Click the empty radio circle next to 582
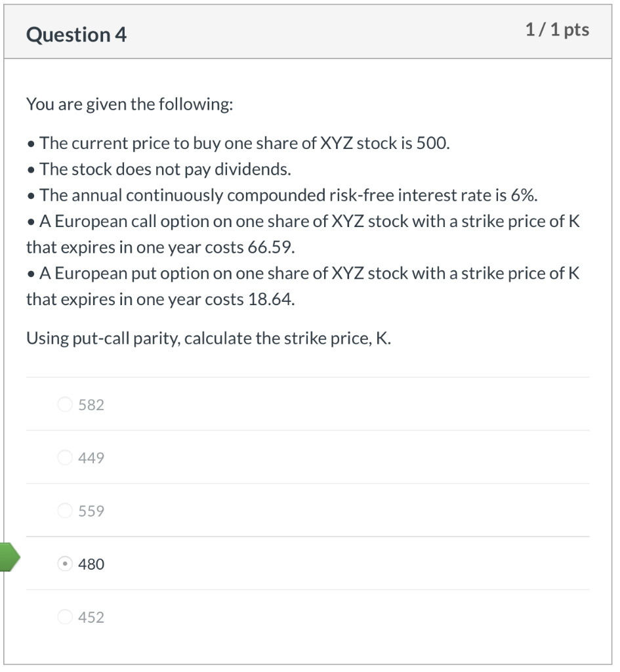The image size is (620, 672). (65, 404)
